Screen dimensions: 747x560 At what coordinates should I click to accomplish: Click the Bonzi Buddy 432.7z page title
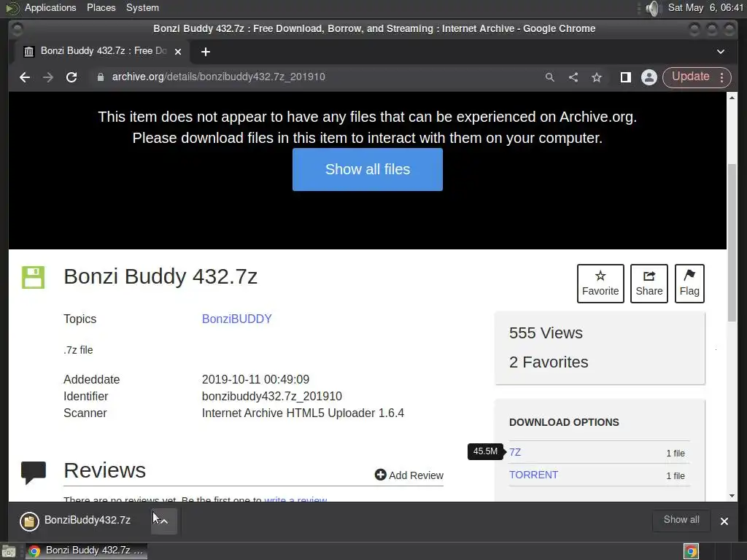160,276
